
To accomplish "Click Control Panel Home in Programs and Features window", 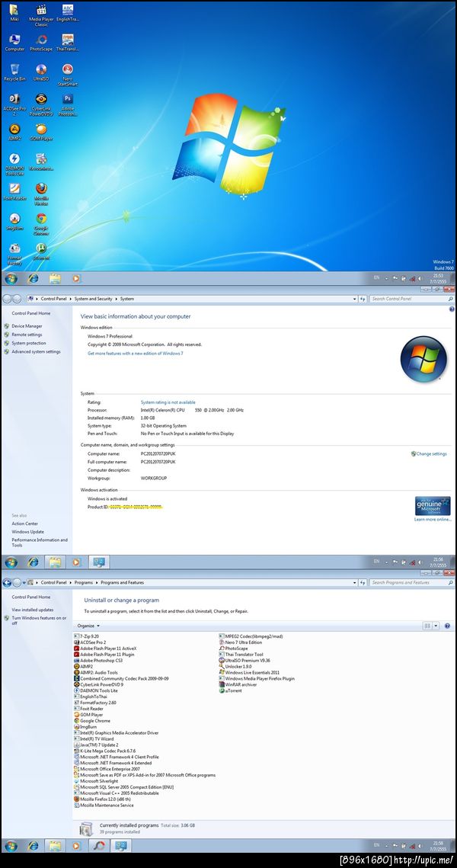I will pos(31,597).
